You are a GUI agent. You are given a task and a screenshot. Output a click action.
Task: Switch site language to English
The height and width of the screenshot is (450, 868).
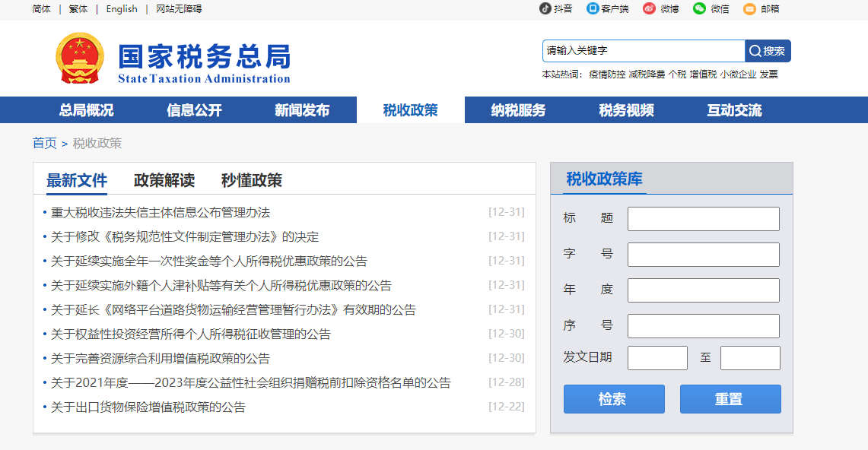(121, 9)
